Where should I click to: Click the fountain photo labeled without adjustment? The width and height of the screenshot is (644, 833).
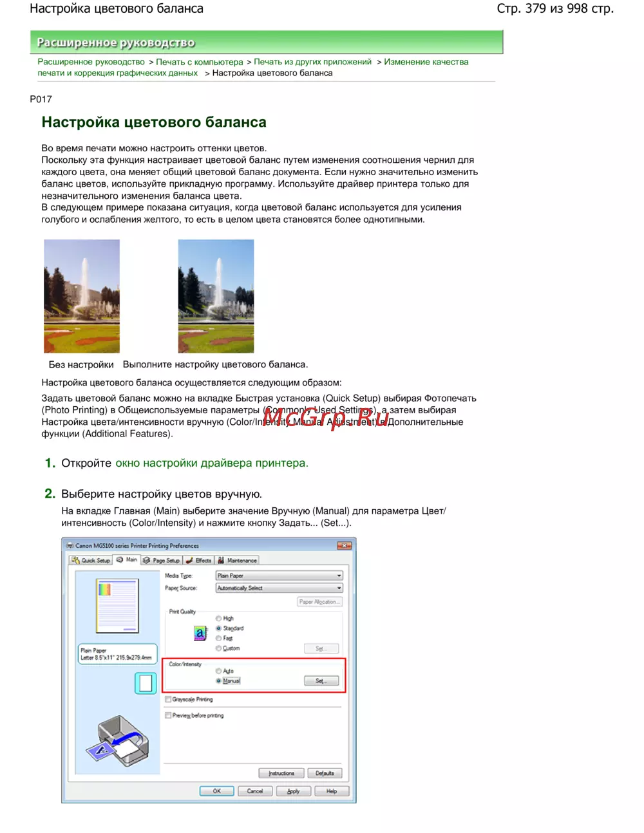coord(82,296)
